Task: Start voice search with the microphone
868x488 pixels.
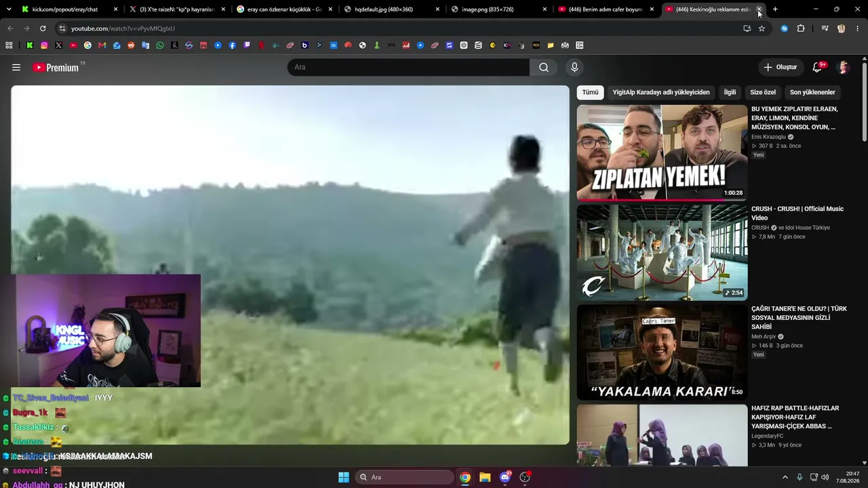Action: coord(574,67)
